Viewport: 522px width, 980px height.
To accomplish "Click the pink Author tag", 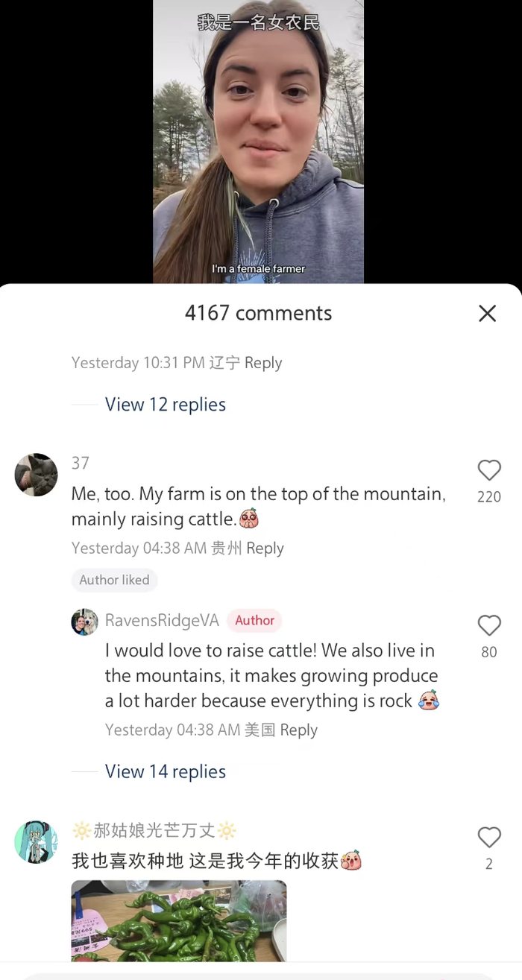I will click(x=254, y=621).
